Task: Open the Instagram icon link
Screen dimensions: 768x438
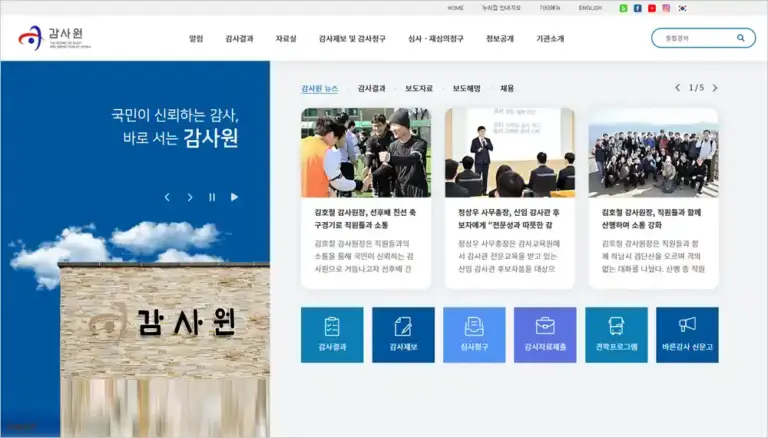Action: pos(666,8)
